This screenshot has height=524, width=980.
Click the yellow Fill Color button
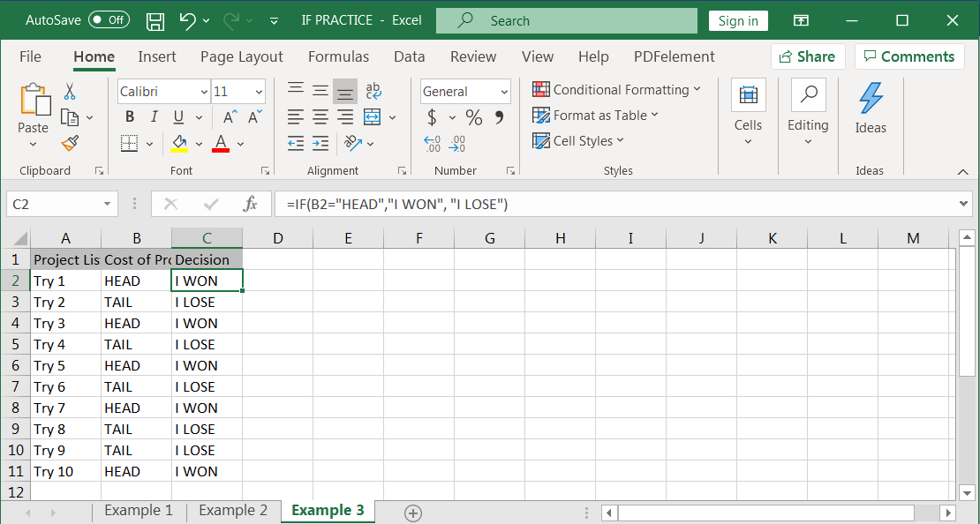click(x=179, y=144)
